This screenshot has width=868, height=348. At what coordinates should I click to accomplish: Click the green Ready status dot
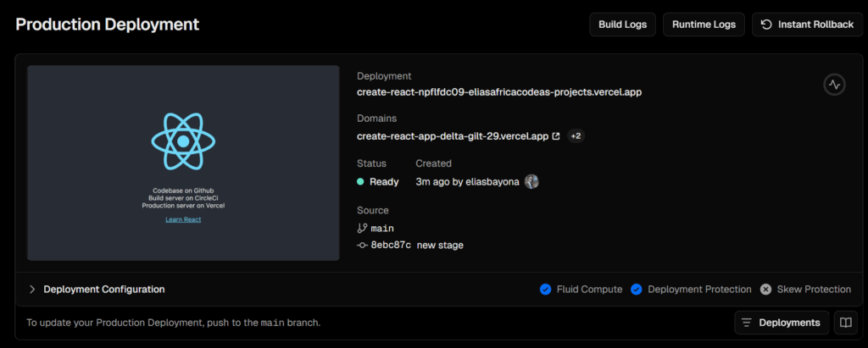(360, 181)
